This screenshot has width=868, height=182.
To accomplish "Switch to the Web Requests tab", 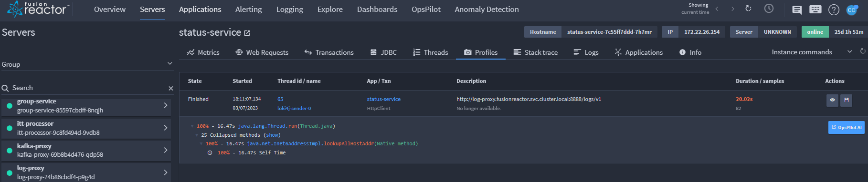I will point(262,52).
